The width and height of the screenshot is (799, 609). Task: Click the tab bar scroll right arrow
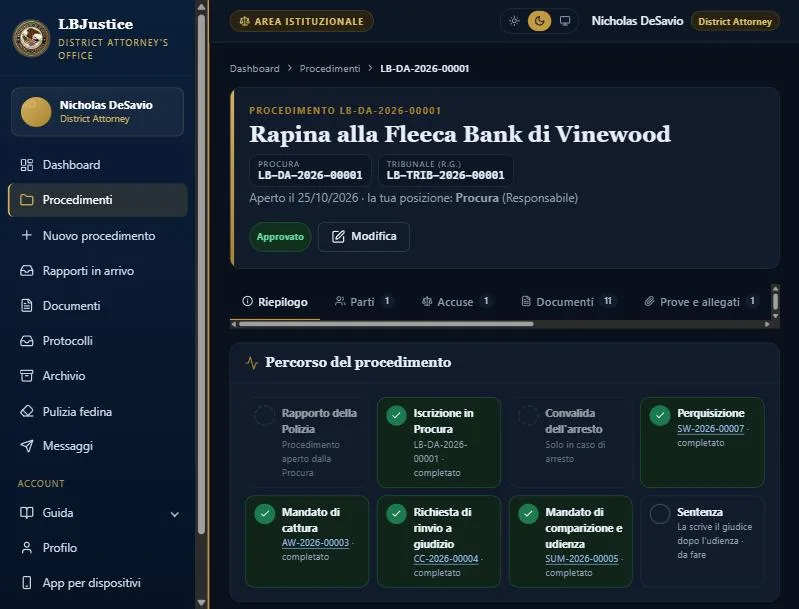coord(767,324)
